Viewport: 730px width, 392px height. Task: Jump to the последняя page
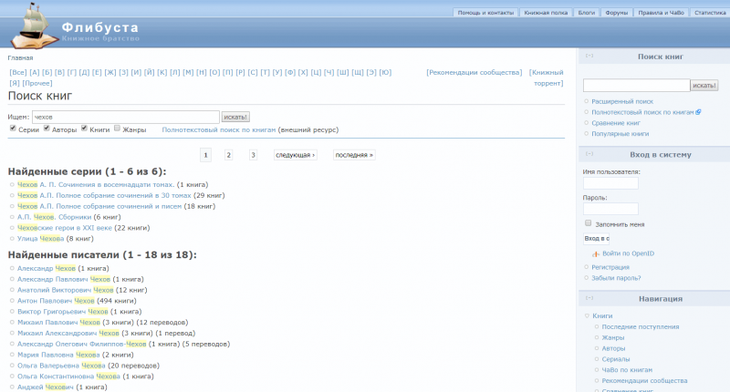click(354, 155)
